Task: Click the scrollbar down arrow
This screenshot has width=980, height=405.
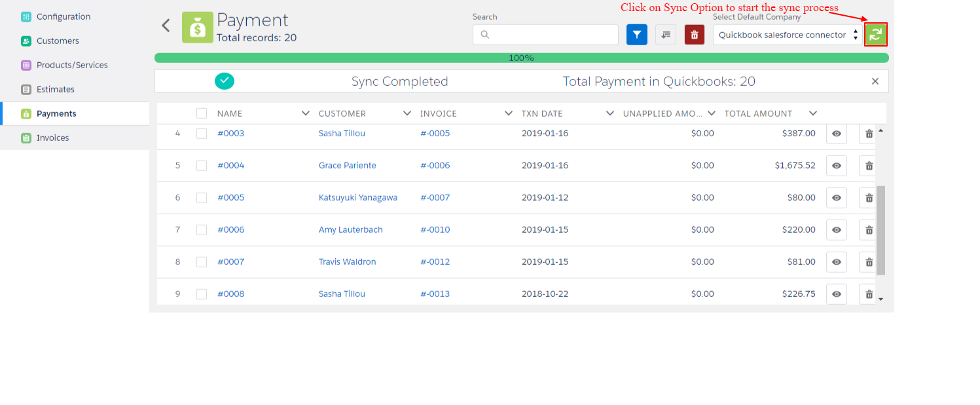Action: coord(880,299)
